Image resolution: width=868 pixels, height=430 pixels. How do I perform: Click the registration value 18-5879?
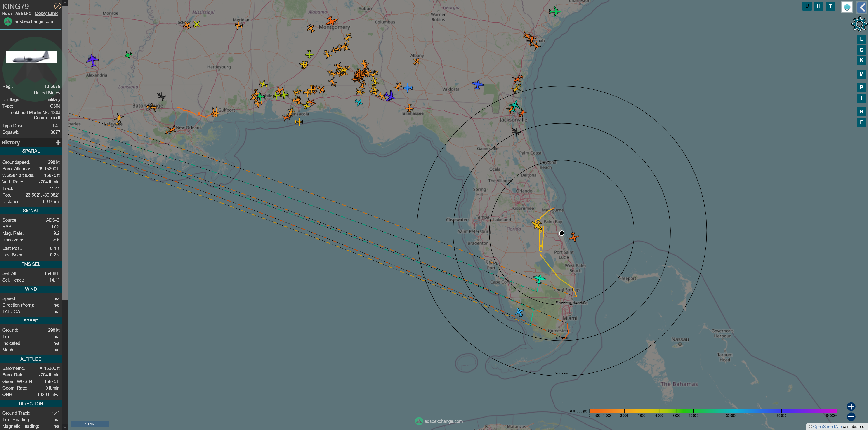[52, 87]
